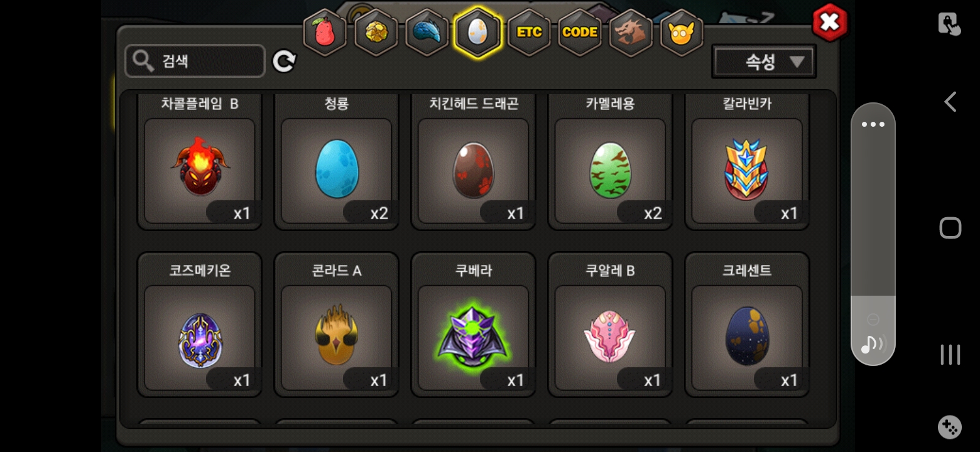Tap the Android back arrow
Screen dimensions: 980x452
click(950, 102)
